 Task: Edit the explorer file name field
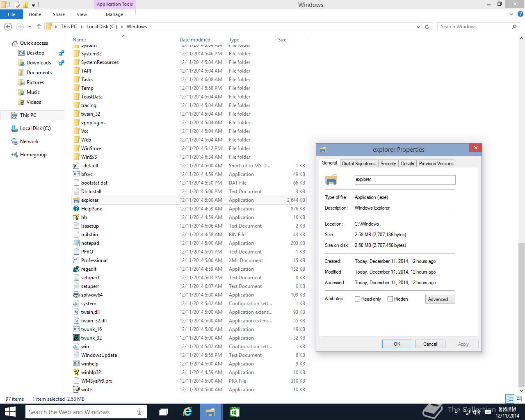[405, 180]
